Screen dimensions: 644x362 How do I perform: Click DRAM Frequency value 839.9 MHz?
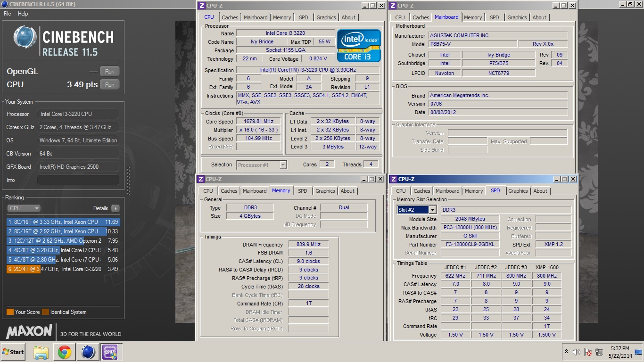(308, 245)
